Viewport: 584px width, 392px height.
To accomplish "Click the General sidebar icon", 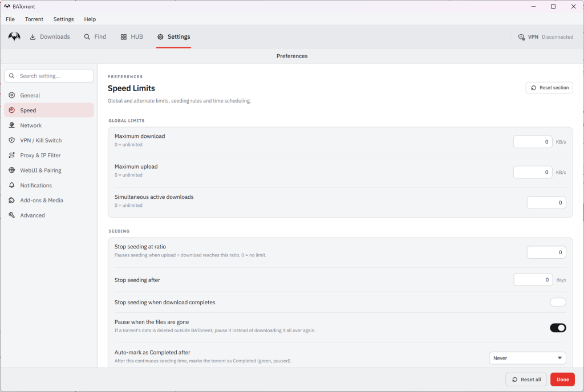I will click(12, 95).
